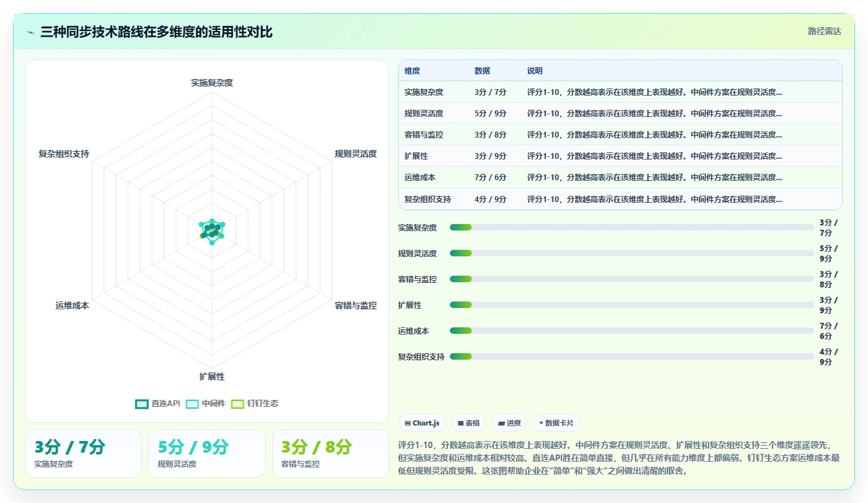
Task: Open the 3分 / 8分 容错与监控 card
Action: click(330, 453)
